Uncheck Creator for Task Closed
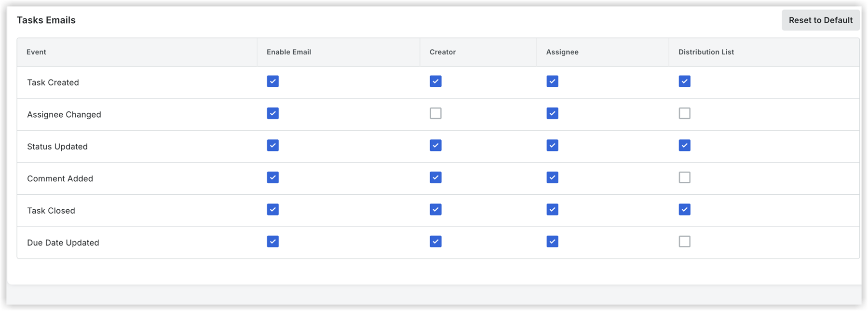Screen dimensions: 868x311 point(435,210)
